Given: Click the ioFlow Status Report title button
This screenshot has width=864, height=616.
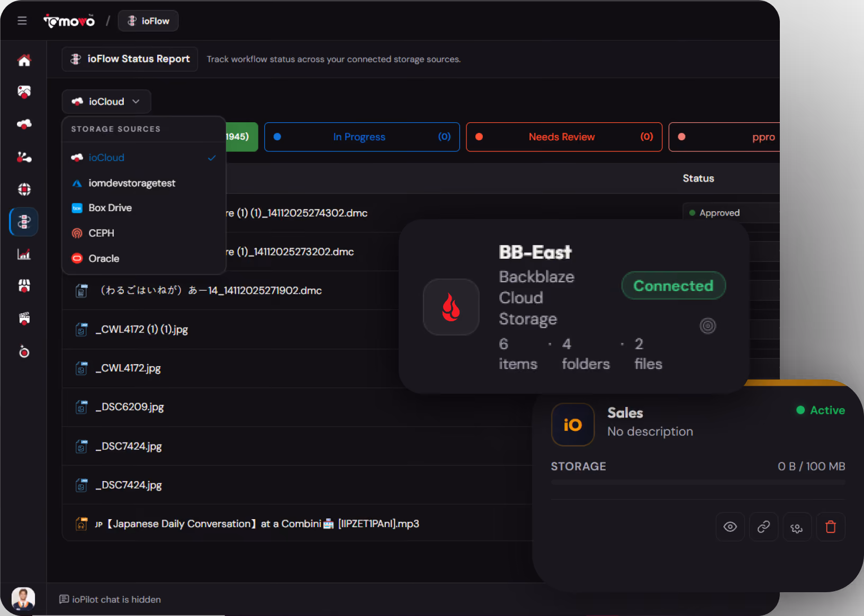Looking at the screenshot, I should (130, 59).
